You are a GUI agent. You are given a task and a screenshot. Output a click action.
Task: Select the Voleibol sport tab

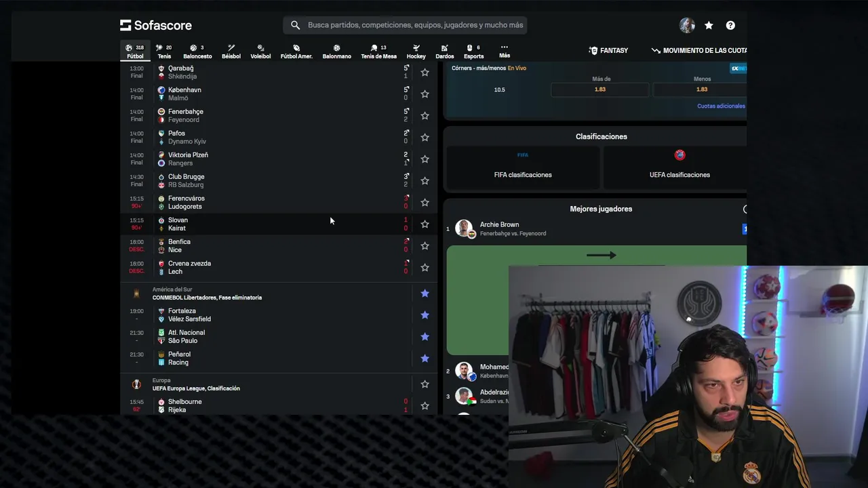click(x=260, y=52)
